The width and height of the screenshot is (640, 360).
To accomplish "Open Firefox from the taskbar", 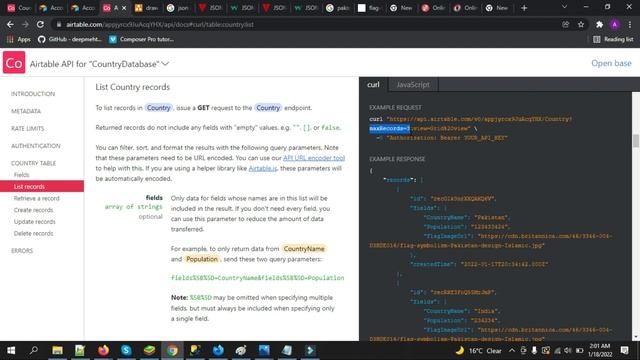I will coord(103,350).
